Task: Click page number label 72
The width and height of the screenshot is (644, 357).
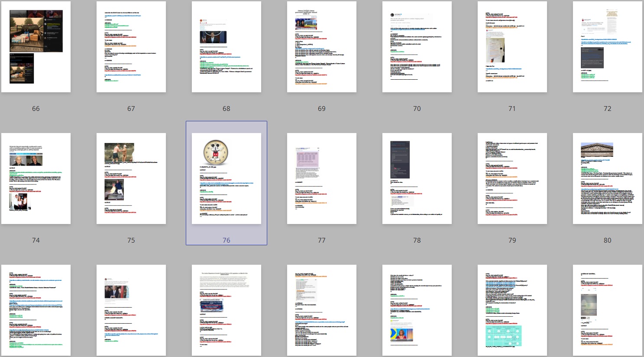Action: tap(608, 109)
